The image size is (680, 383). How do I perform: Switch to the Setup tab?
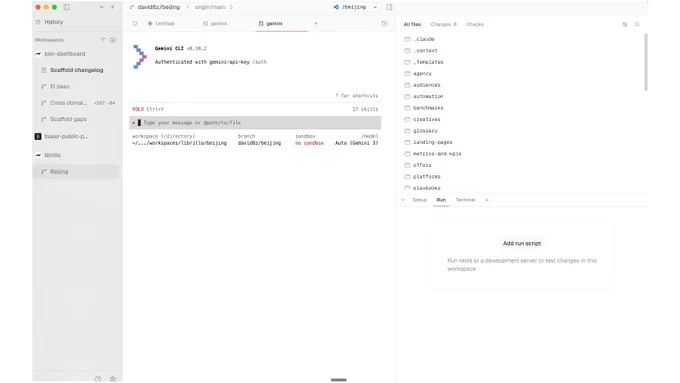point(419,200)
